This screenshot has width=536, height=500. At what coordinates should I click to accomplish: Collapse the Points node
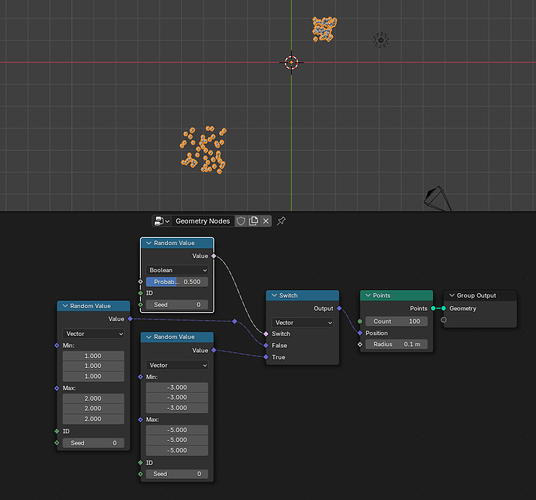(368, 295)
